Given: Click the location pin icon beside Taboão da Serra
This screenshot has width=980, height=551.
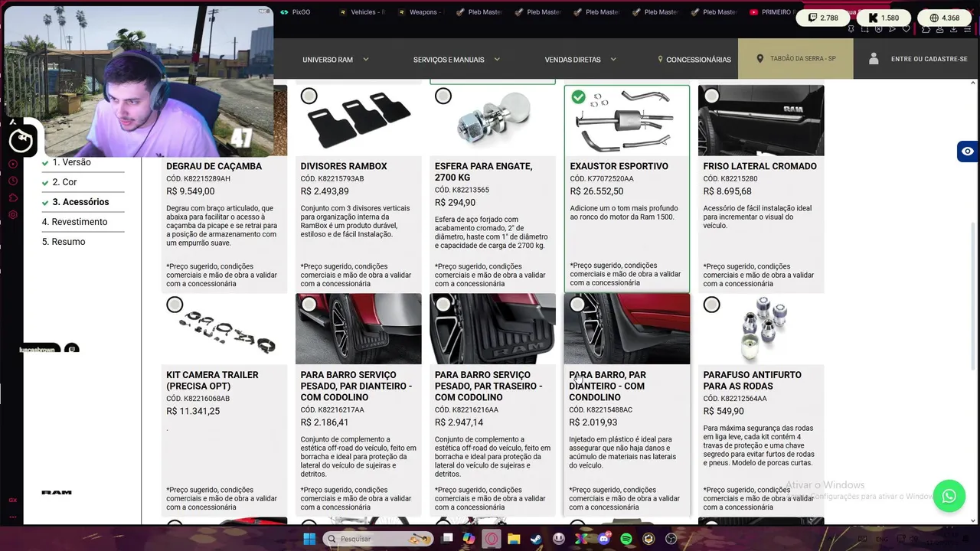Looking at the screenshot, I should point(759,59).
